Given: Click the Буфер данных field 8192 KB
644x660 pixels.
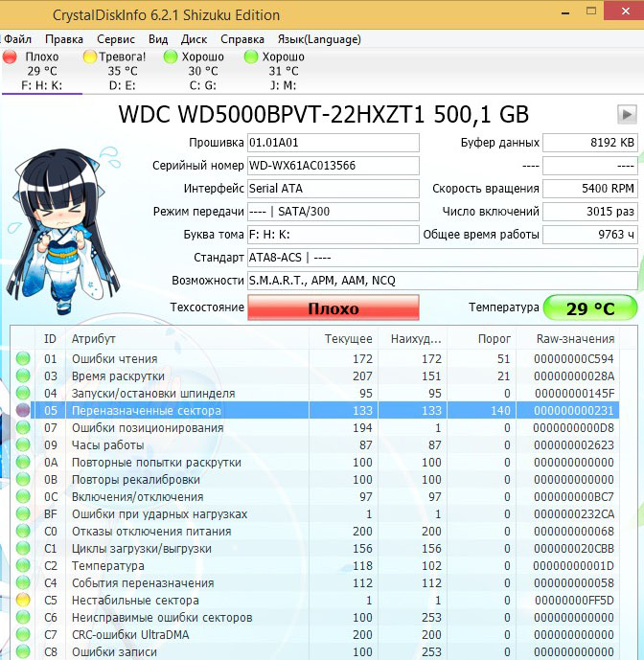Looking at the screenshot, I should pyautogui.click(x=590, y=143).
